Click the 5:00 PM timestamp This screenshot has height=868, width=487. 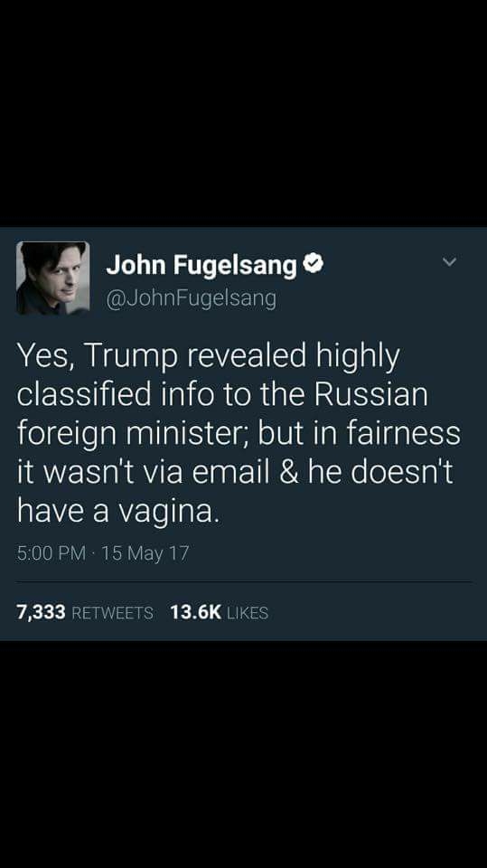pos(51,553)
